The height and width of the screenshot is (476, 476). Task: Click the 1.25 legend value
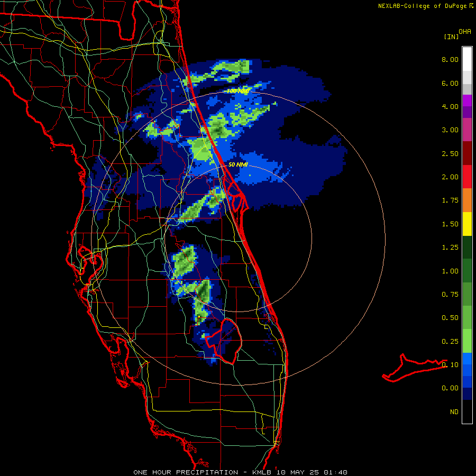(x=450, y=248)
